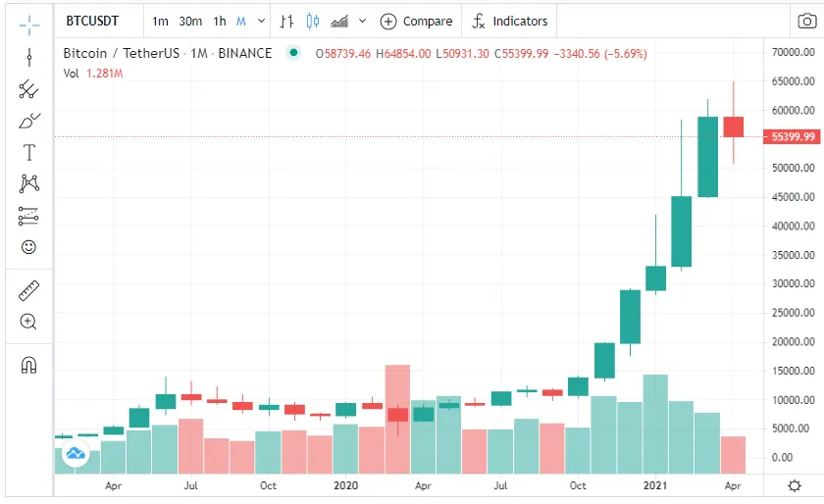Expand the time interval dropdown arrow
Image resolution: width=824 pixels, height=504 pixels.
click(x=261, y=21)
